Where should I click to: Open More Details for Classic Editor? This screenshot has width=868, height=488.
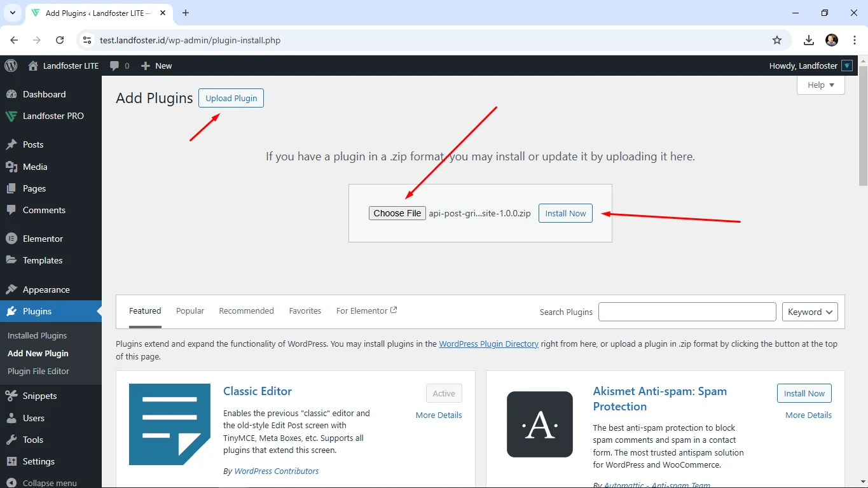point(439,415)
